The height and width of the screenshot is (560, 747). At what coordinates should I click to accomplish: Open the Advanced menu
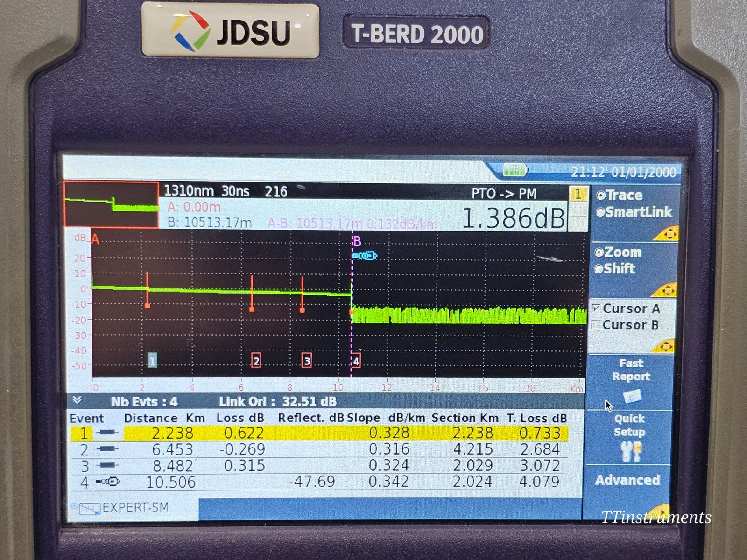628,479
